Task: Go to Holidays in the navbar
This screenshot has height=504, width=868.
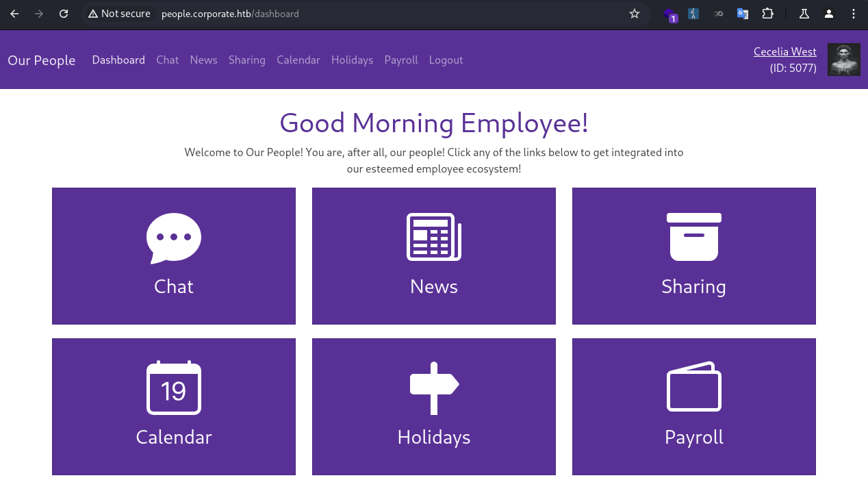Action: 352,60
